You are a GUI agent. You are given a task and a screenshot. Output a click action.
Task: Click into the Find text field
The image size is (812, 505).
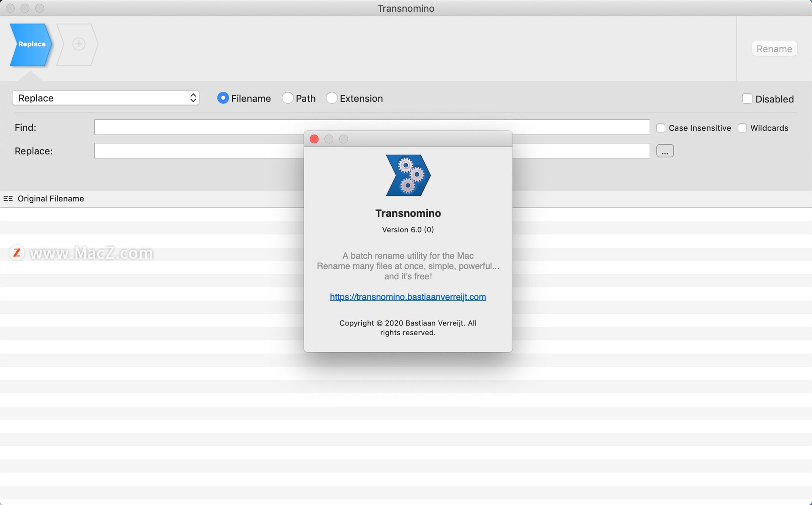pos(372,127)
